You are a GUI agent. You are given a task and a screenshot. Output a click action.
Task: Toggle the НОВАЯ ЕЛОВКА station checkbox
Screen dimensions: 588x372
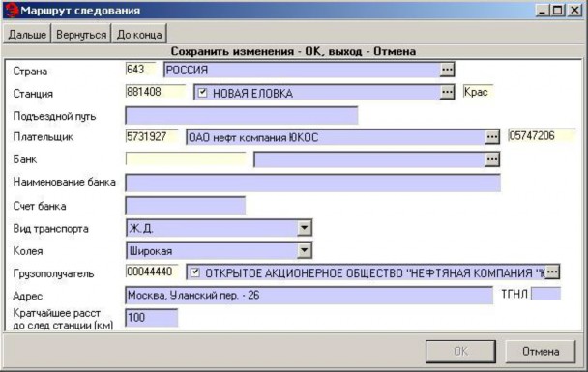pos(202,93)
